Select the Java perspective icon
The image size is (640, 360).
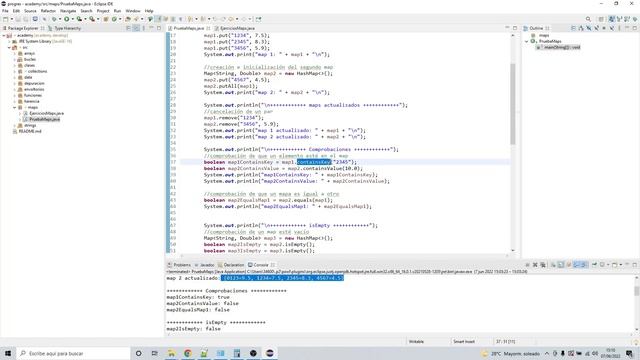pyautogui.click(x=611, y=19)
